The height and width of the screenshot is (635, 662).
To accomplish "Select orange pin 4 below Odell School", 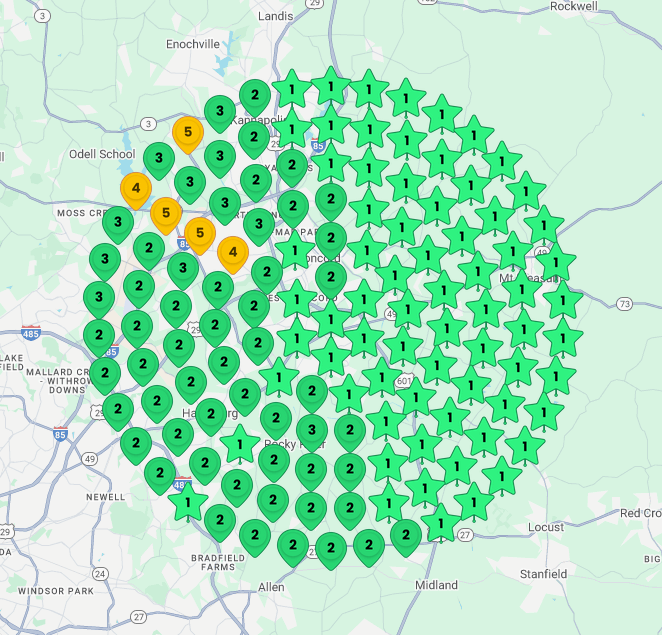I will (x=135, y=187).
